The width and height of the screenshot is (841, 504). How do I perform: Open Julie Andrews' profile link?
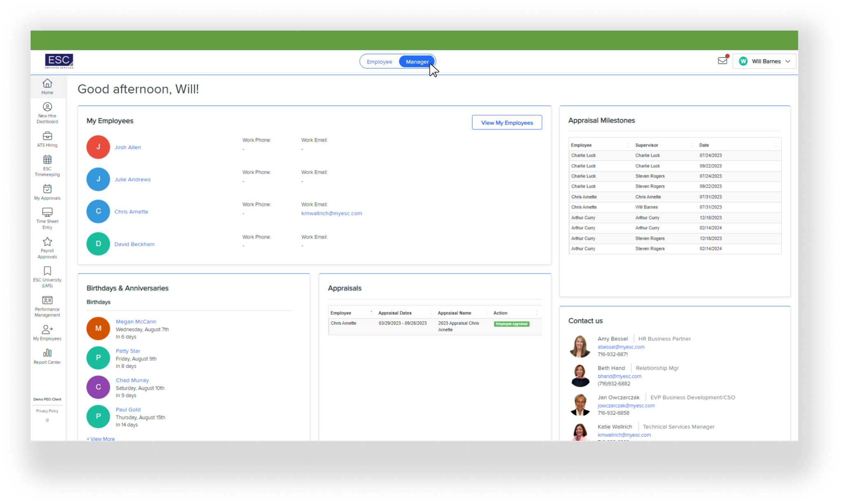pos(133,179)
